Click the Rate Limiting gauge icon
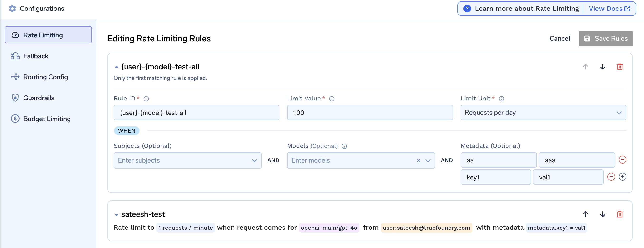This screenshot has height=248, width=644. tap(15, 35)
